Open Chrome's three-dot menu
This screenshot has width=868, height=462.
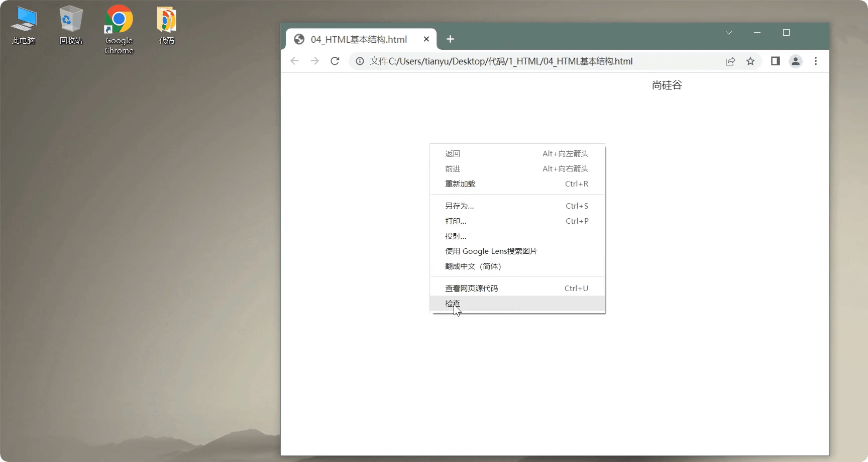[816, 61]
